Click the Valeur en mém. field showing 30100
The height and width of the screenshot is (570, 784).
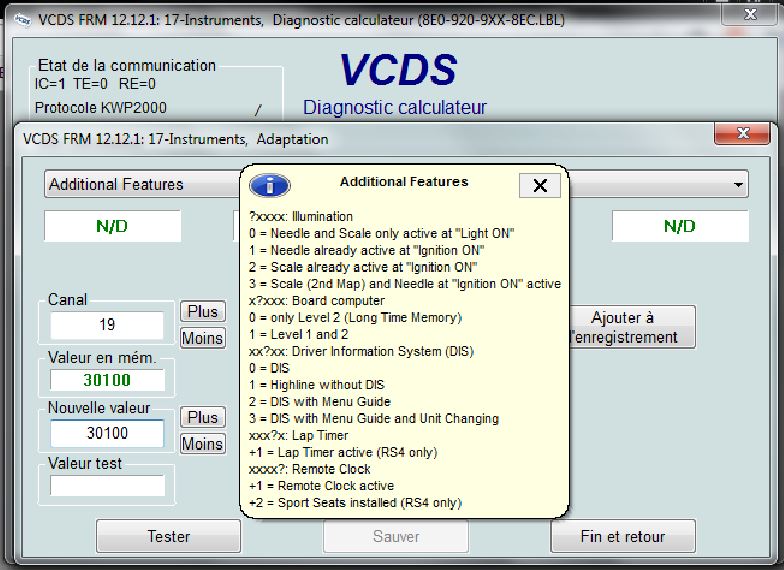click(x=107, y=380)
